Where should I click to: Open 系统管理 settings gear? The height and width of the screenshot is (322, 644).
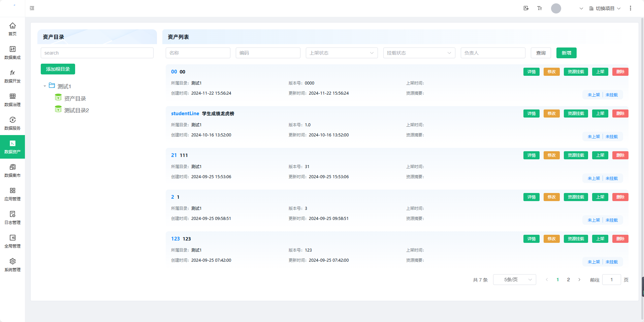[12, 262]
